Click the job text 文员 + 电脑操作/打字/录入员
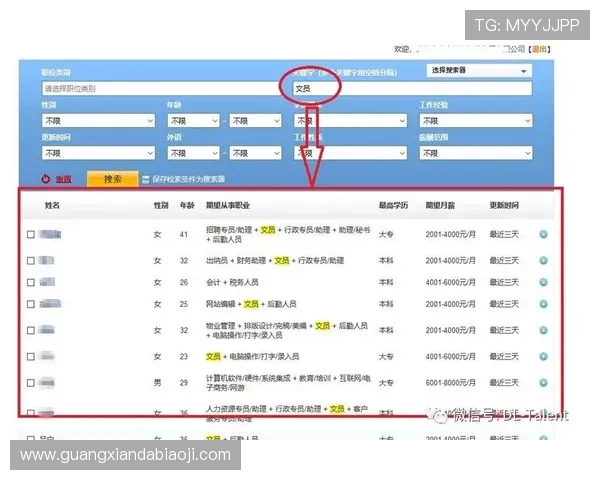 click(253, 357)
